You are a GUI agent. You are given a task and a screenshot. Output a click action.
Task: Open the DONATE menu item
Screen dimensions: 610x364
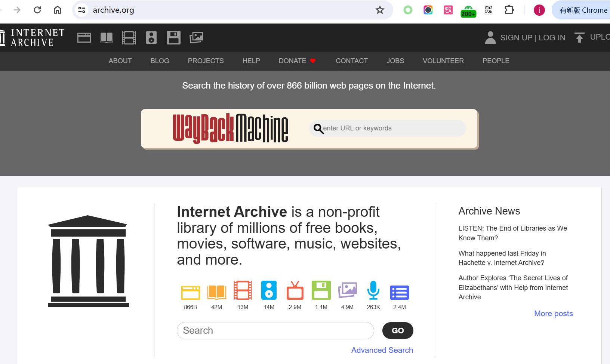[x=297, y=61]
